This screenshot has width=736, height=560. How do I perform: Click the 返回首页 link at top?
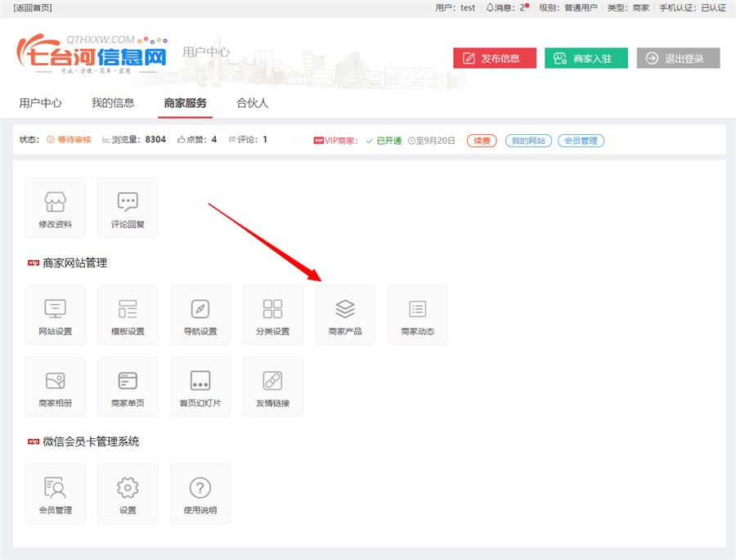point(33,7)
